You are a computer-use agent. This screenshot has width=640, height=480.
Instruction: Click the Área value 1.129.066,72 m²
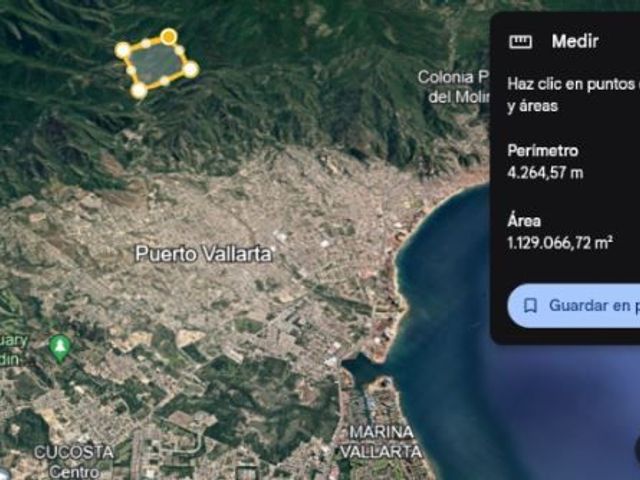(x=560, y=243)
